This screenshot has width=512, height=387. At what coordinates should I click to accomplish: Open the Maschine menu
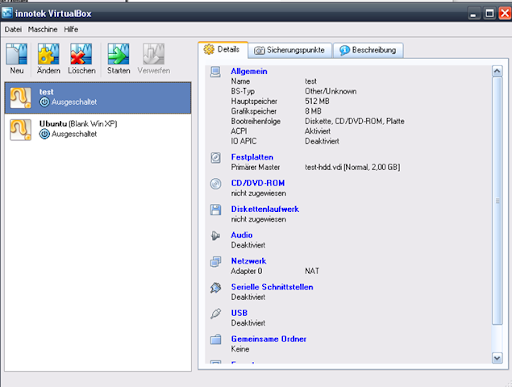coord(43,29)
